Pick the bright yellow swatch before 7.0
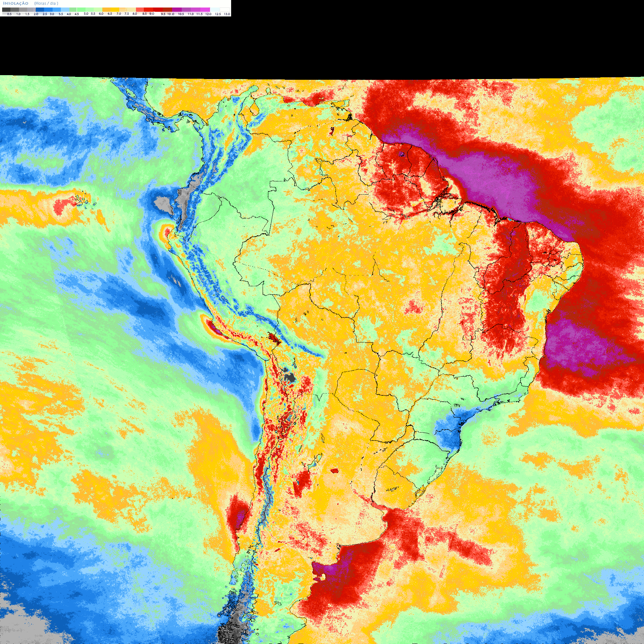The height and width of the screenshot is (644, 644). point(115,10)
